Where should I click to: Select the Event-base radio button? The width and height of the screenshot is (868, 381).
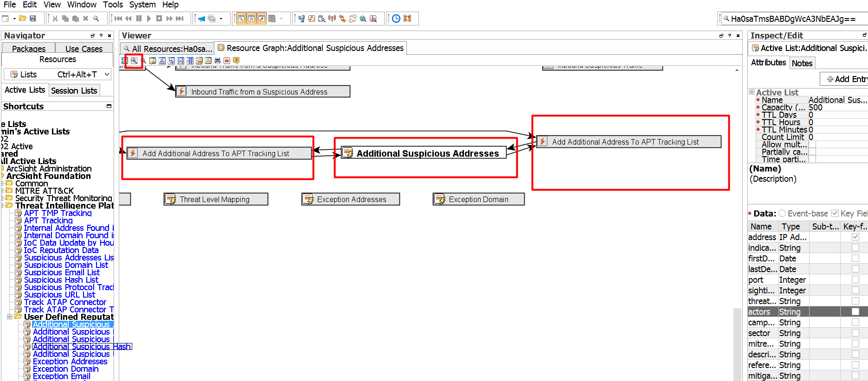coord(782,213)
